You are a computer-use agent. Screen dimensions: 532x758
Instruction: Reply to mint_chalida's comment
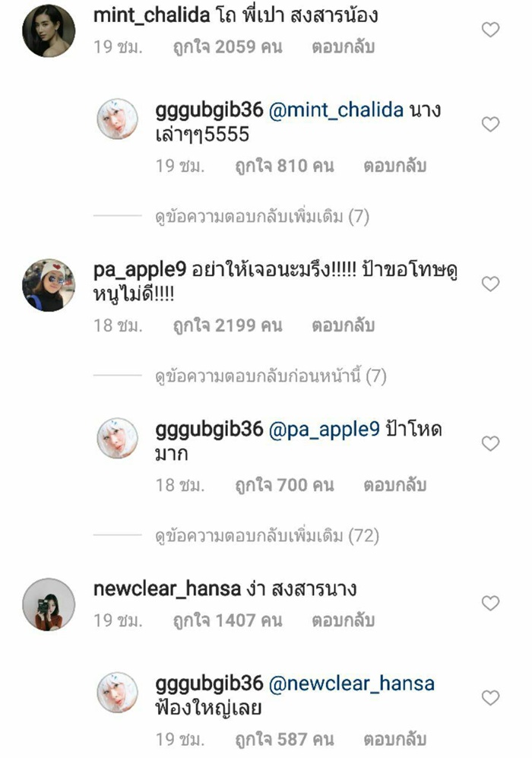point(343,47)
